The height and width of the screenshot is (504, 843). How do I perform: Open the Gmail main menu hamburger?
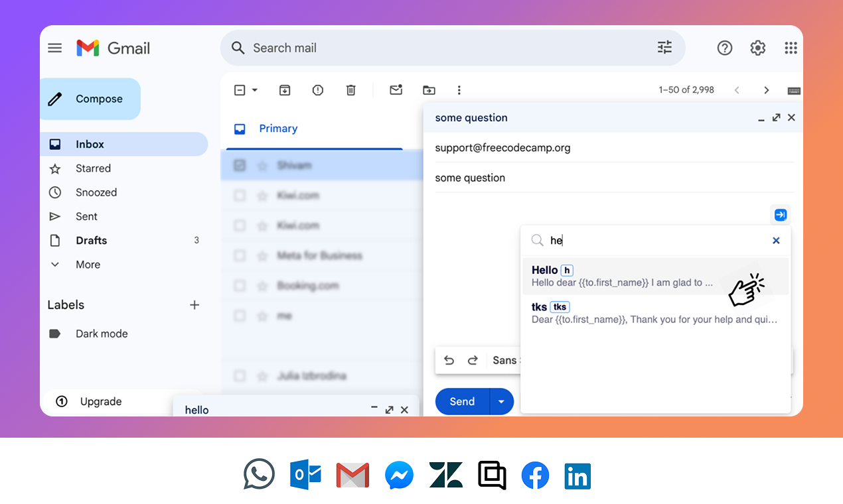point(55,48)
